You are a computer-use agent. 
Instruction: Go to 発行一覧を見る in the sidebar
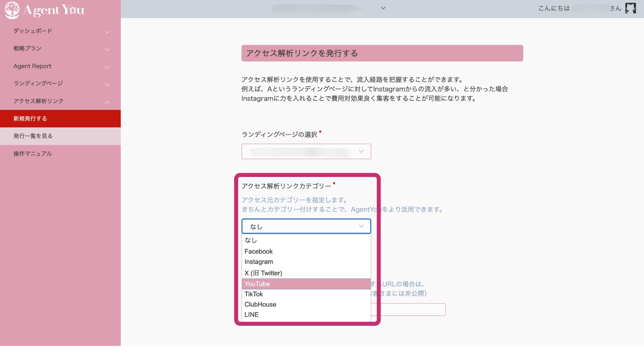point(60,136)
